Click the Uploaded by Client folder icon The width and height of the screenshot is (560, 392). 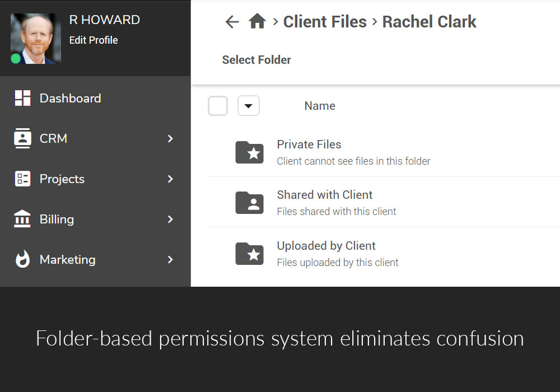(x=249, y=253)
